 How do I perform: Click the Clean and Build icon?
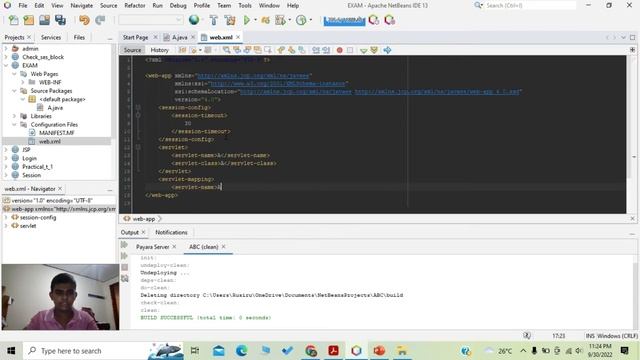point(230,20)
